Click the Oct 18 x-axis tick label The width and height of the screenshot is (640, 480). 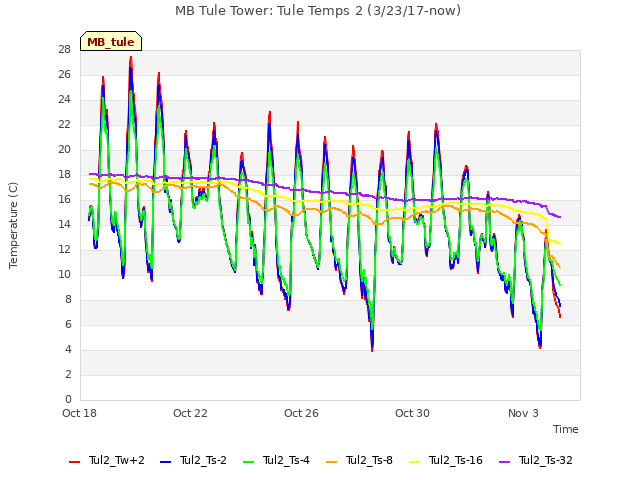click(79, 413)
